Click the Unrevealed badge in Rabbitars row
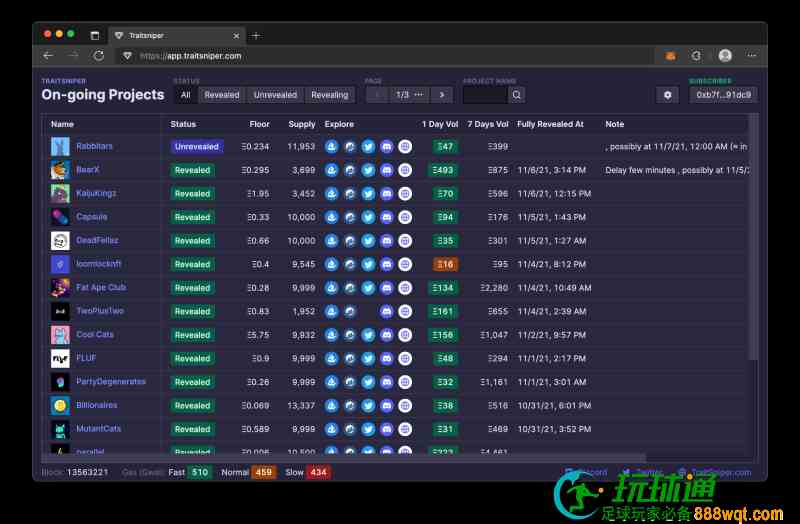This screenshot has width=800, height=524. click(196, 147)
